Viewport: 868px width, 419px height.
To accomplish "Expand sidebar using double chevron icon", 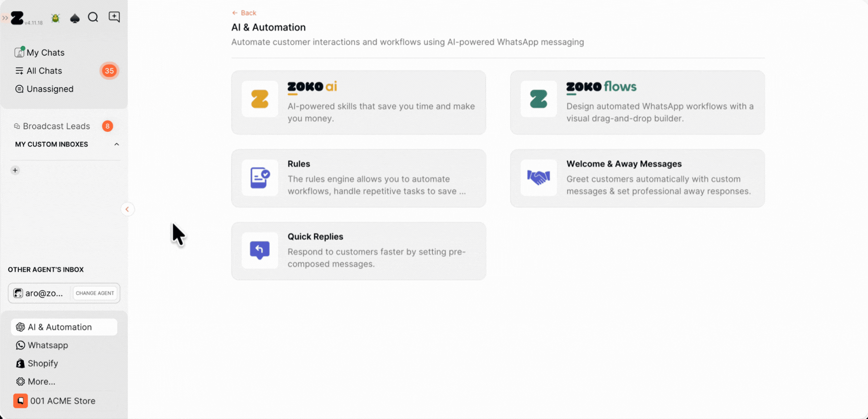I will [5, 18].
